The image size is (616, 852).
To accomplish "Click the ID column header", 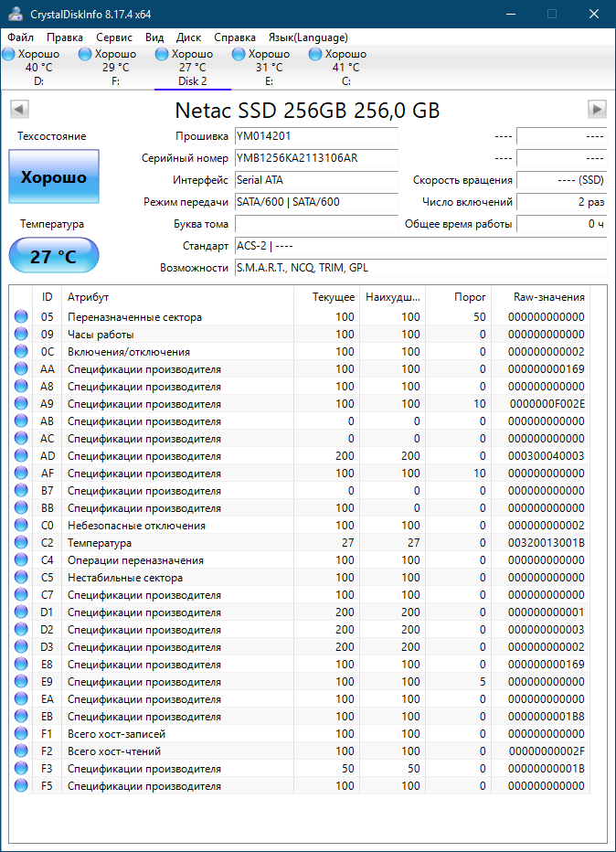I will (48, 297).
